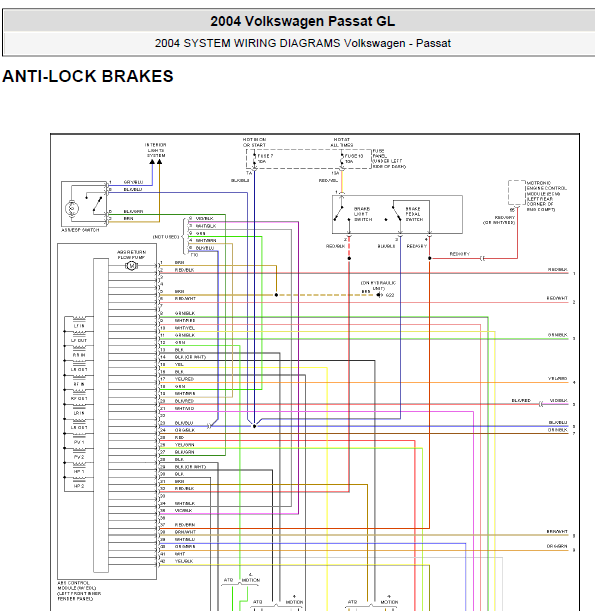Viewport: 595px width, 611px height.
Task: Click the "HOT IN ON OR START" label
Action: click(x=254, y=142)
